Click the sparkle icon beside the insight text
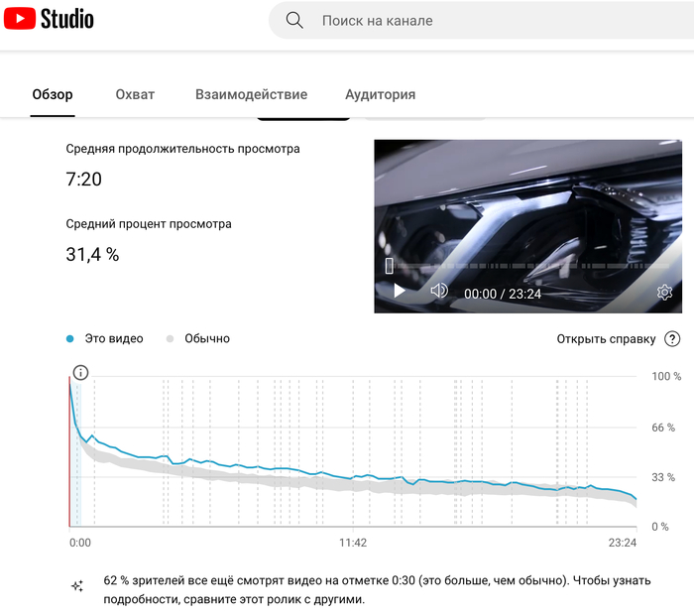Viewport: 694px width, 616px height. (x=77, y=586)
